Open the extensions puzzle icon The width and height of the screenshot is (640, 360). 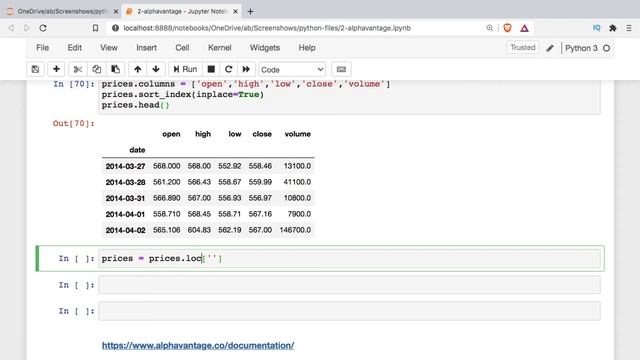(613, 28)
